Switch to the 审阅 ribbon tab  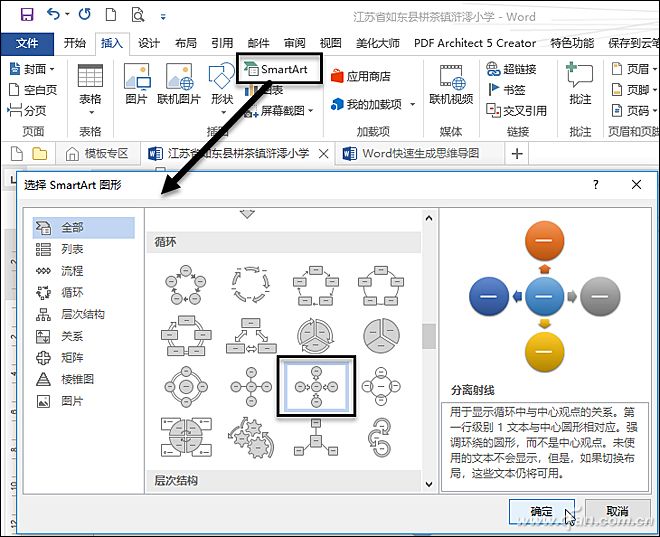[x=294, y=43]
